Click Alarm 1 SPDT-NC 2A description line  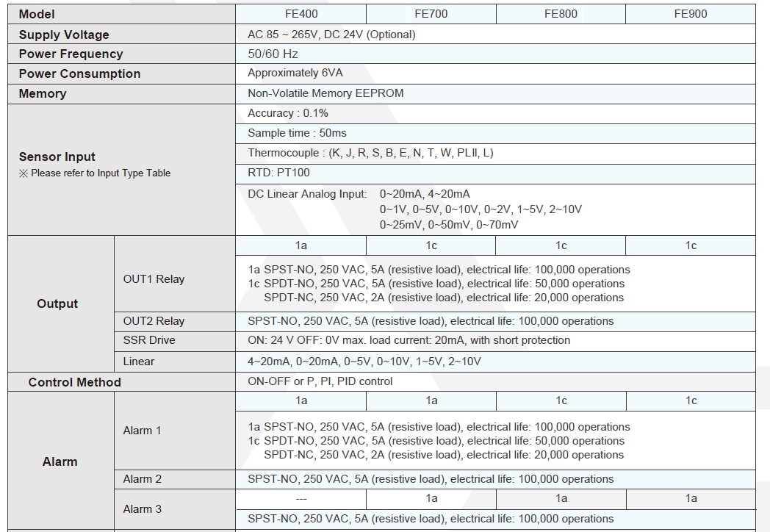click(444, 455)
